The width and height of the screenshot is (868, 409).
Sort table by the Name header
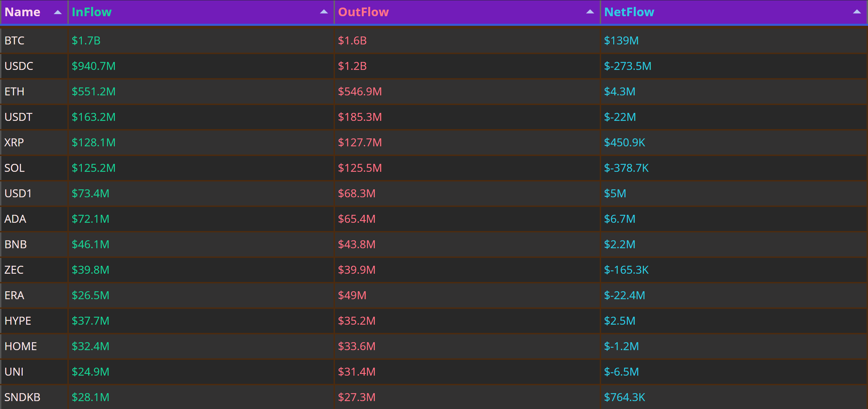22,12
